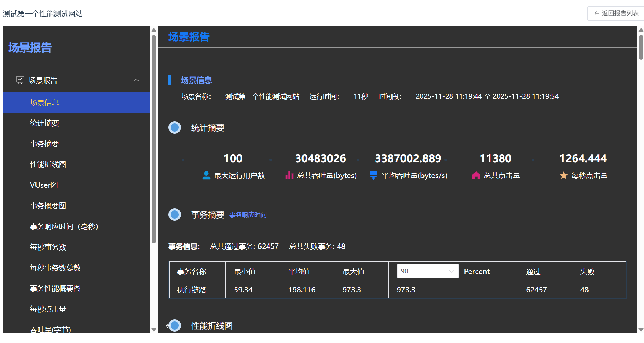644x343 pixels.
Task: Click the main content vertical scrollbar thumb
Action: 641,47
